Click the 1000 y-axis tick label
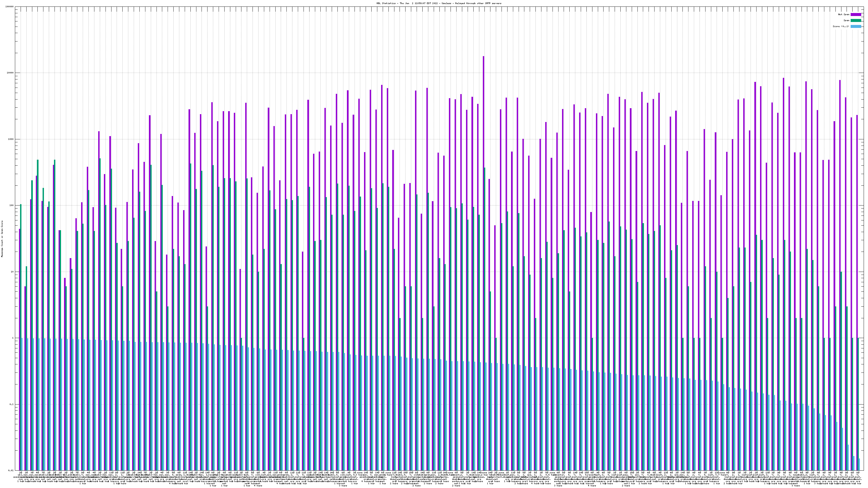The width and height of the screenshot is (868, 488). (11, 139)
